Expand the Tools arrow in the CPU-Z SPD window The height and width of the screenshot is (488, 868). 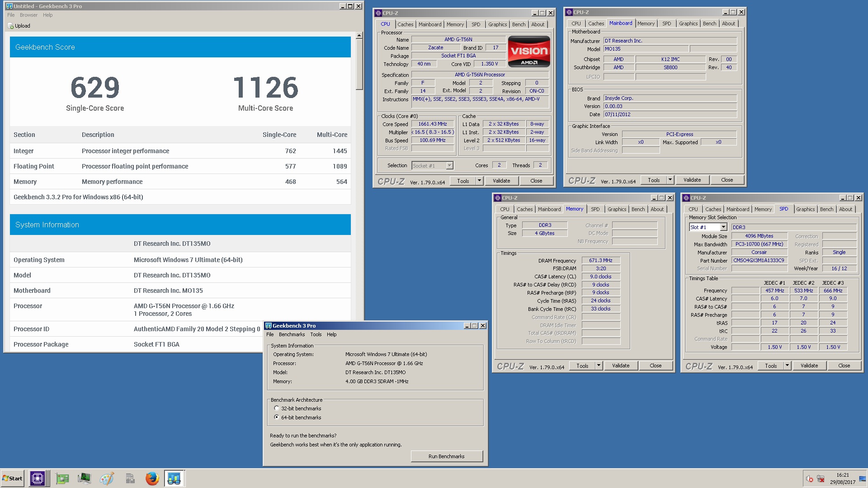coord(787,366)
